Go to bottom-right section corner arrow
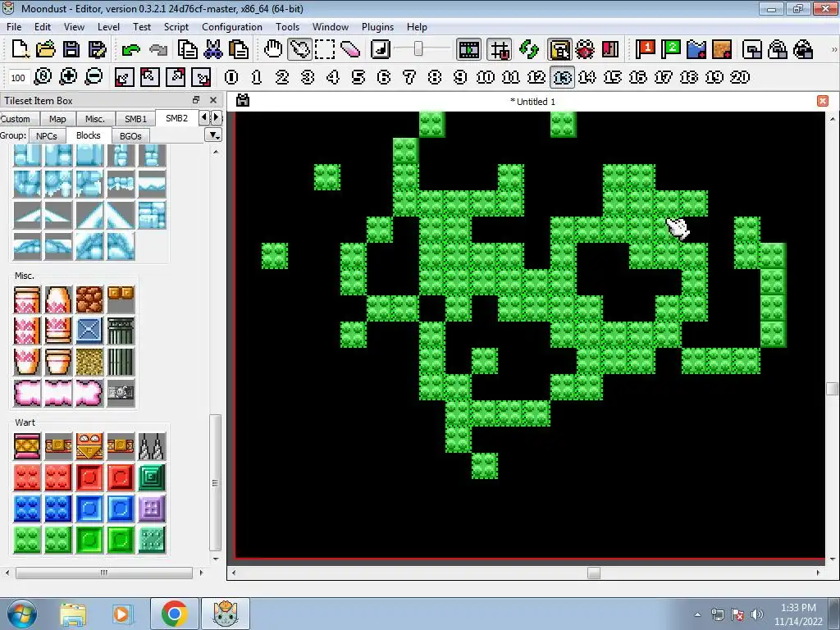The image size is (840, 630). pyautogui.click(x=202, y=77)
